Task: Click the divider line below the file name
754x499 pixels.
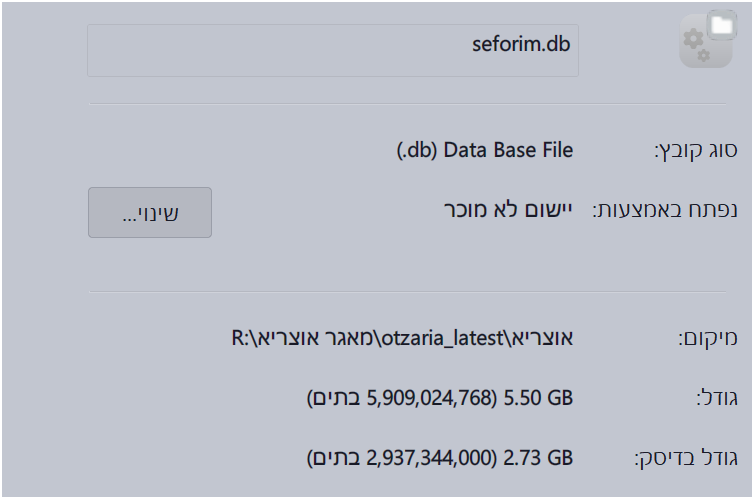Action: click(407, 103)
